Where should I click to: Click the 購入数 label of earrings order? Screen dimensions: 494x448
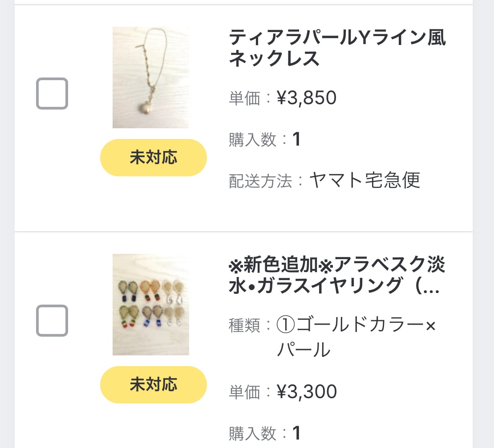coord(252,433)
